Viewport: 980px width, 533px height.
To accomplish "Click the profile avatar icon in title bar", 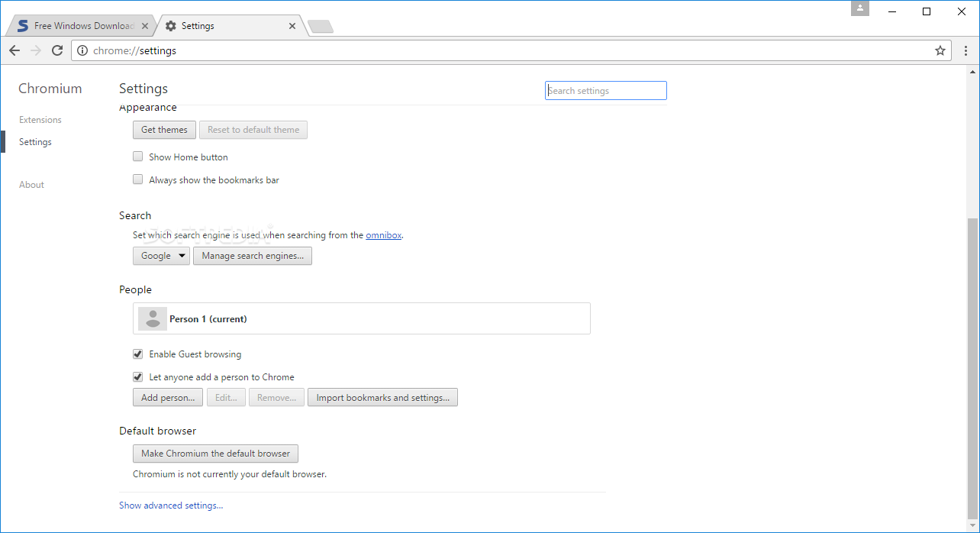I will [860, 8].
